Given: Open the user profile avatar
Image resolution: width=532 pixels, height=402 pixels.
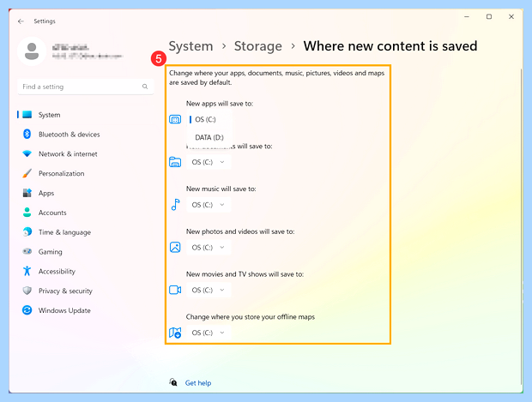Looking at the screenshot, I should [32, 51].
